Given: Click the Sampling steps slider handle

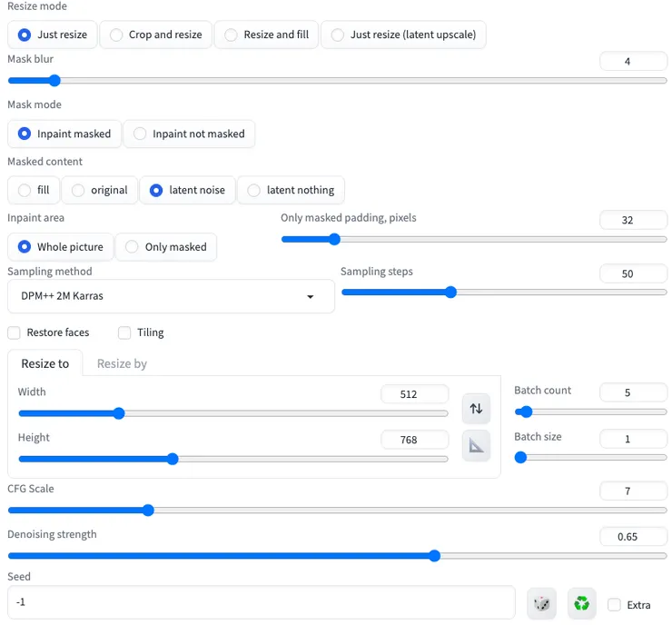Looking at the screenshot, I should 450,293.
